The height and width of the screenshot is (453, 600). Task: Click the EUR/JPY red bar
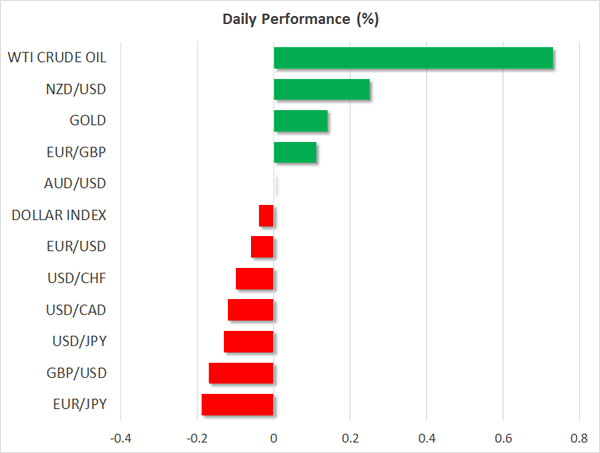[237, 404]
